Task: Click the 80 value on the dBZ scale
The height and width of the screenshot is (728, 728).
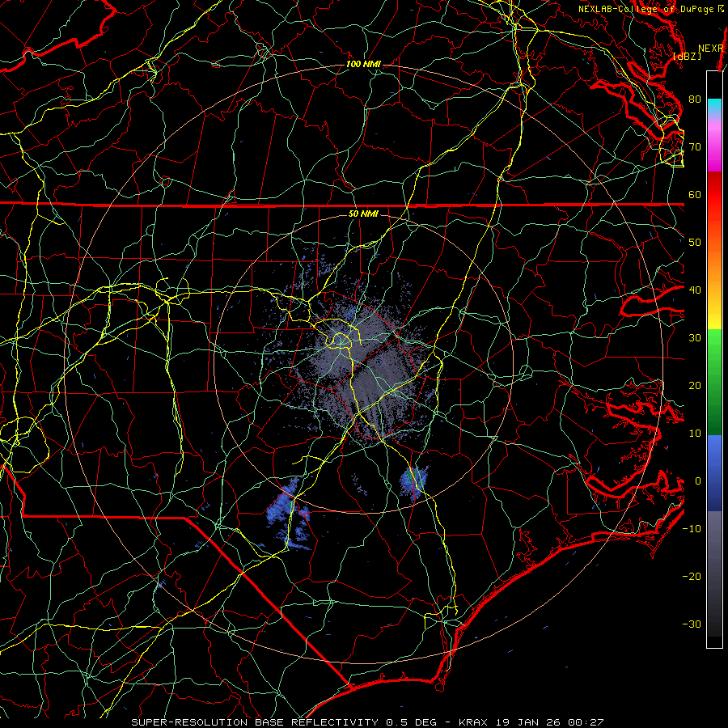Action: [x=695, y=99]
